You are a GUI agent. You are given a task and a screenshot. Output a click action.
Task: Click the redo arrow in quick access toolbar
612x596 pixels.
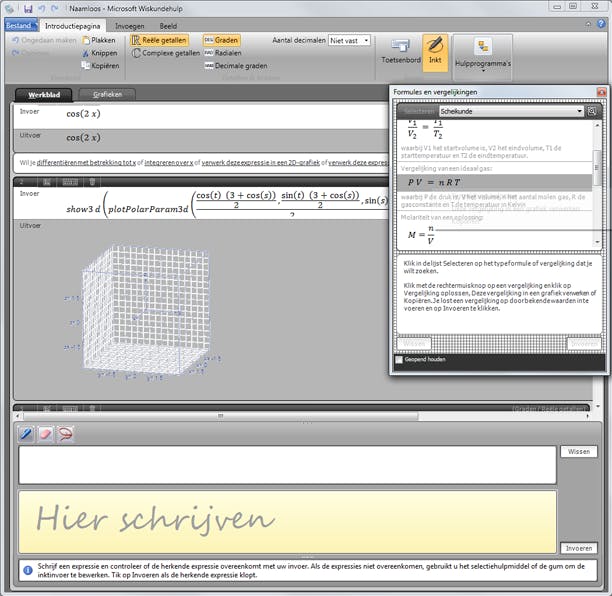point(55,9)
